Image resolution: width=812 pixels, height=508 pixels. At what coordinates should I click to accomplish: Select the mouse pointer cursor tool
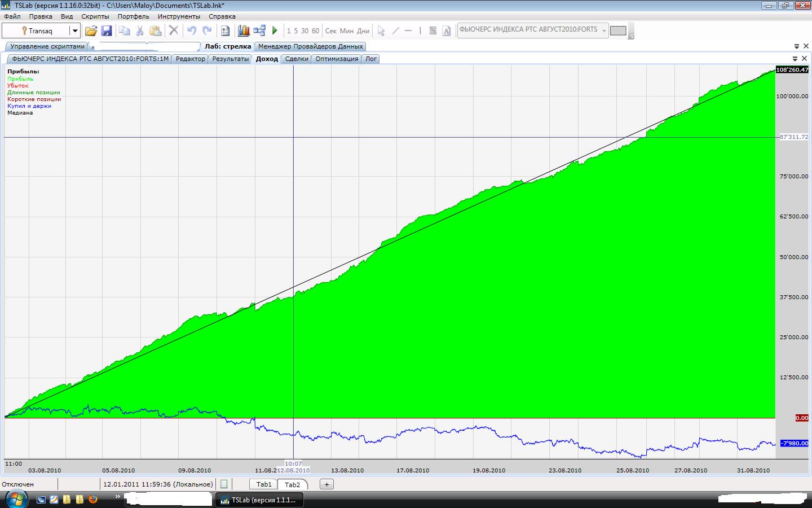pos(381,31)
